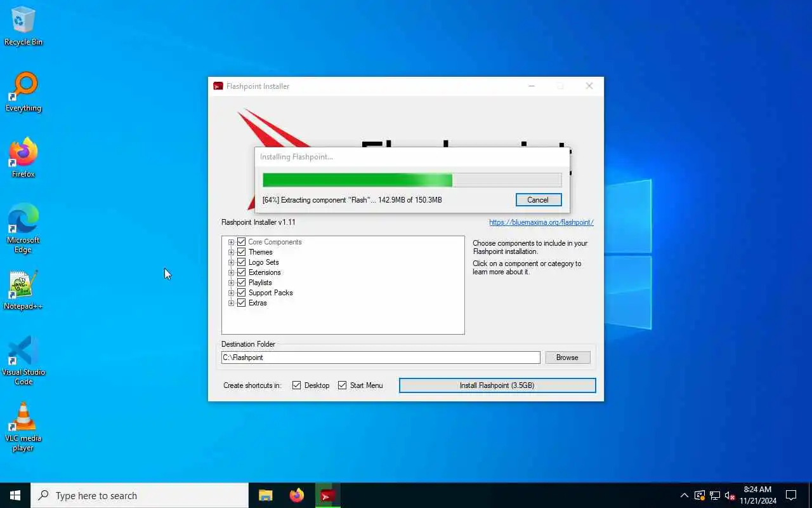
Task: Open the clock and date in taskbar
Action: [757, 495]
